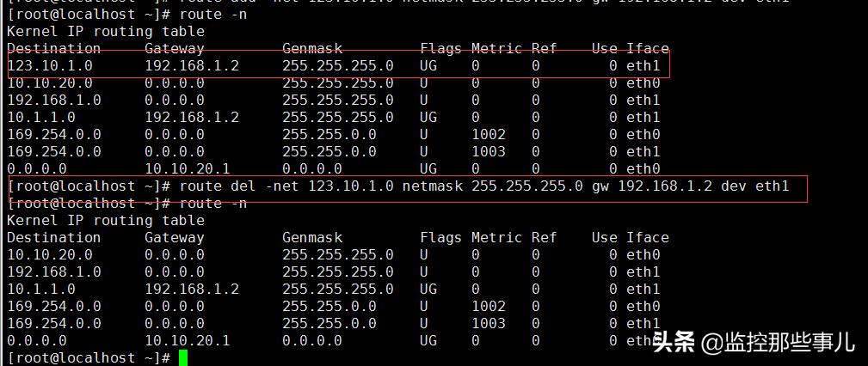Image resolution: width=868 pixels, height=366 pixels.
Task: Click destination 10.10.20.0 in the table after route del
Action: click(x=50, y=255)
